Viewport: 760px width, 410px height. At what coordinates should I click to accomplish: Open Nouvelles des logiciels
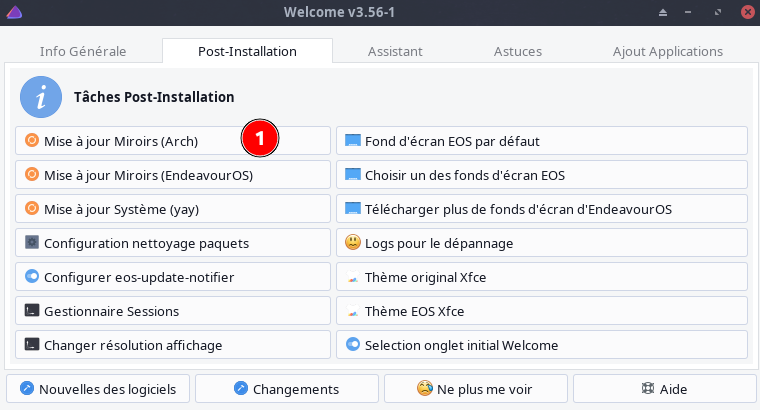coord(98,388)
